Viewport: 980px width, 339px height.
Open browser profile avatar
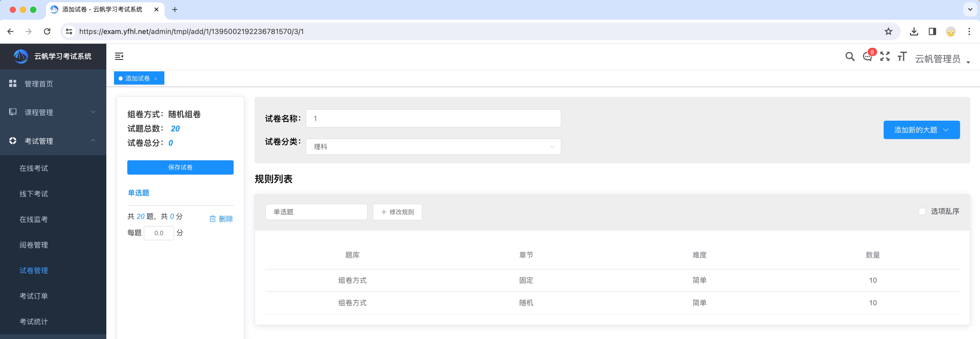951,32
